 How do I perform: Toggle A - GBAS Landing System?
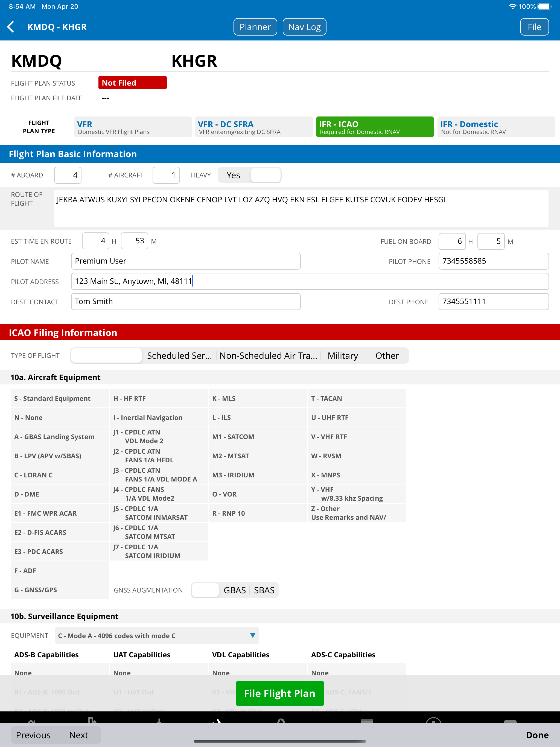(x=60, y=437)
